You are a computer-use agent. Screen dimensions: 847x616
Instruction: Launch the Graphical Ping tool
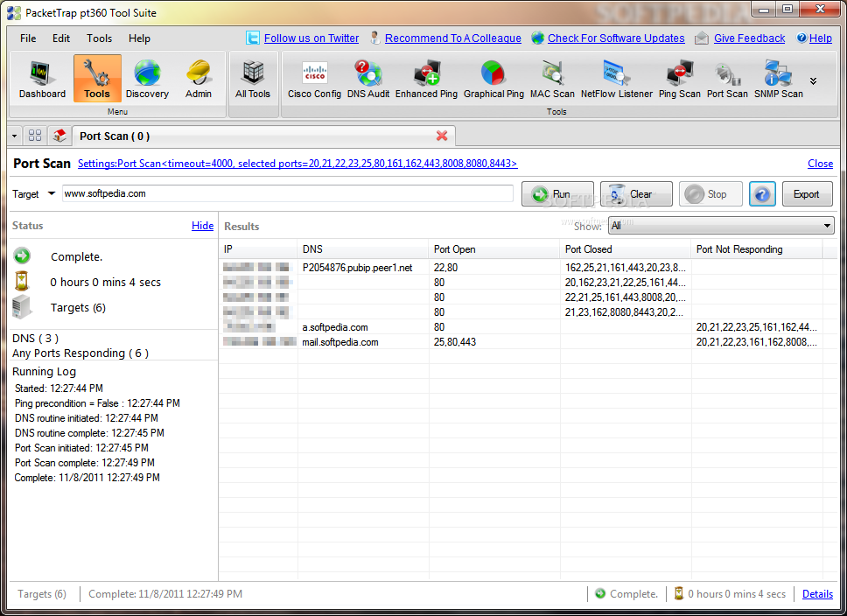point(493,79)
